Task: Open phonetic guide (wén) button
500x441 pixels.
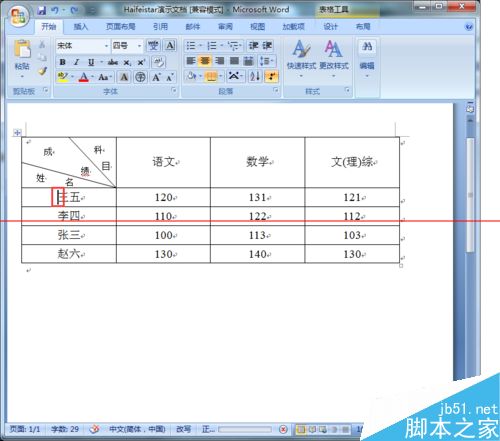Action: pyautogui.click(x=153, y=45)
